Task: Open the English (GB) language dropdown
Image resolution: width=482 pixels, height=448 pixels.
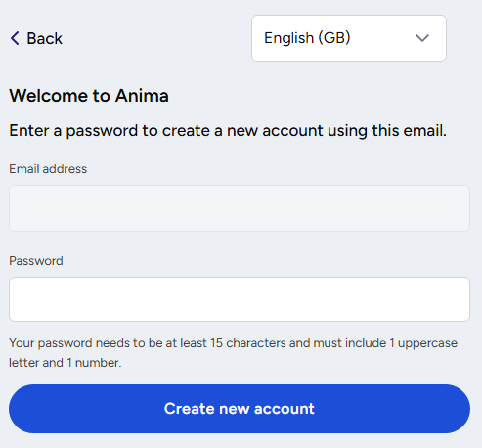Action: point(349,38)
